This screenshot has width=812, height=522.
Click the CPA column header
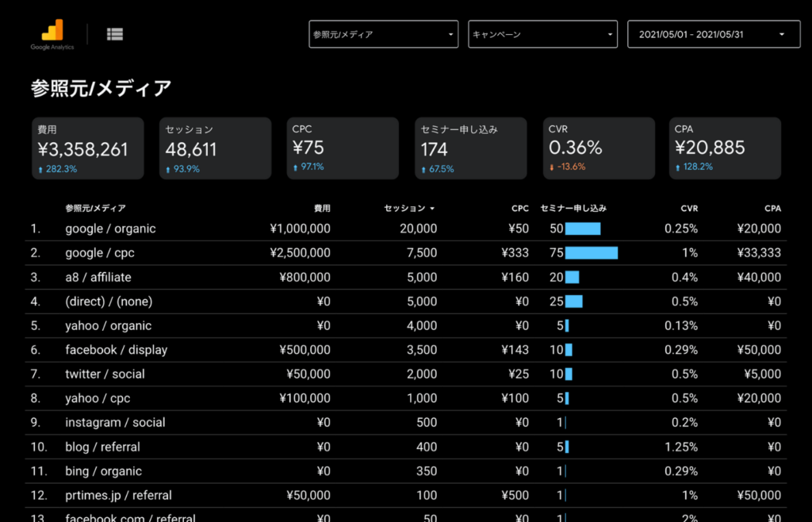tap(772, 209)
